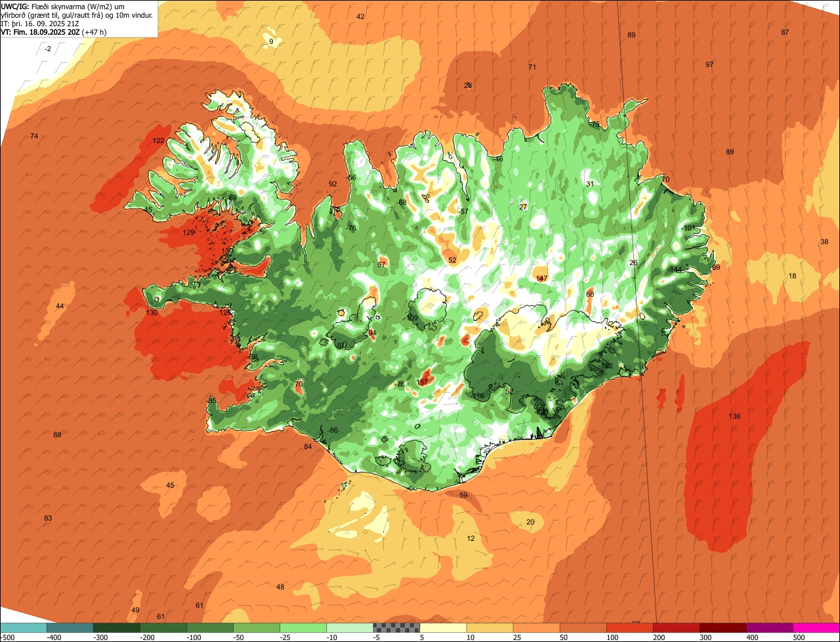
Task: Click the '97' value in the northeast ocean
Action: click(709, 64)
